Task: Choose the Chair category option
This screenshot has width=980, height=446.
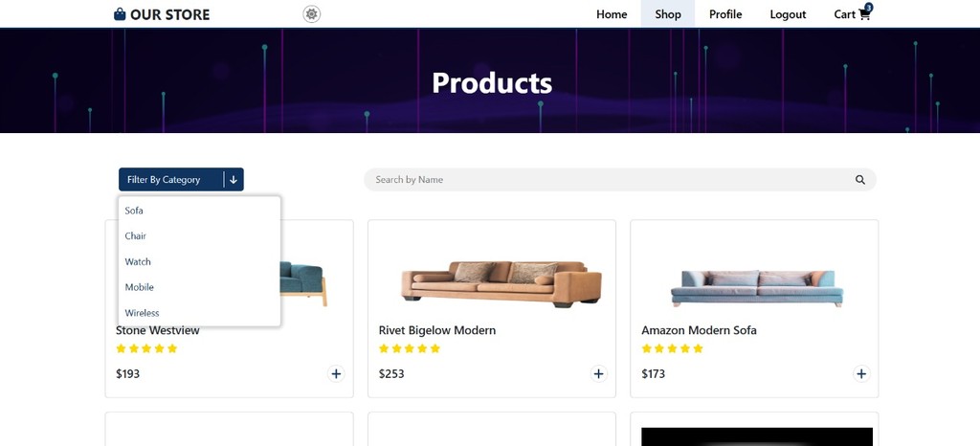Action: click(x=136, y=236)
